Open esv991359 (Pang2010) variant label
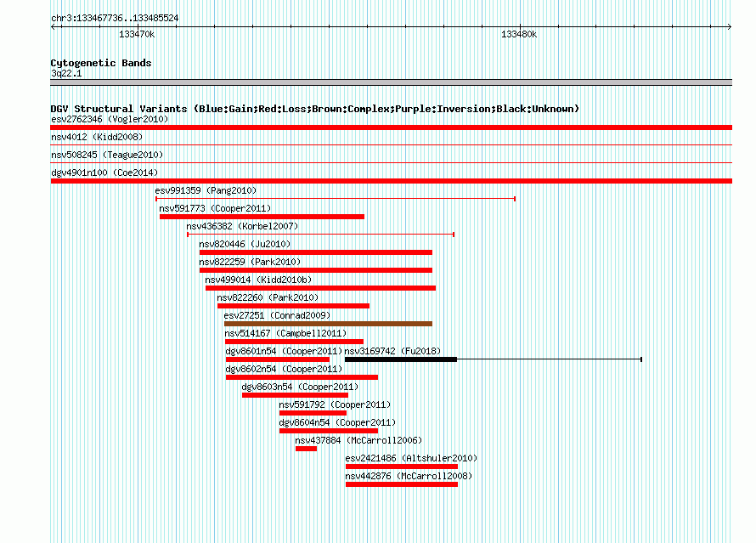Screen dimensions: 756x543 (206, 190)
